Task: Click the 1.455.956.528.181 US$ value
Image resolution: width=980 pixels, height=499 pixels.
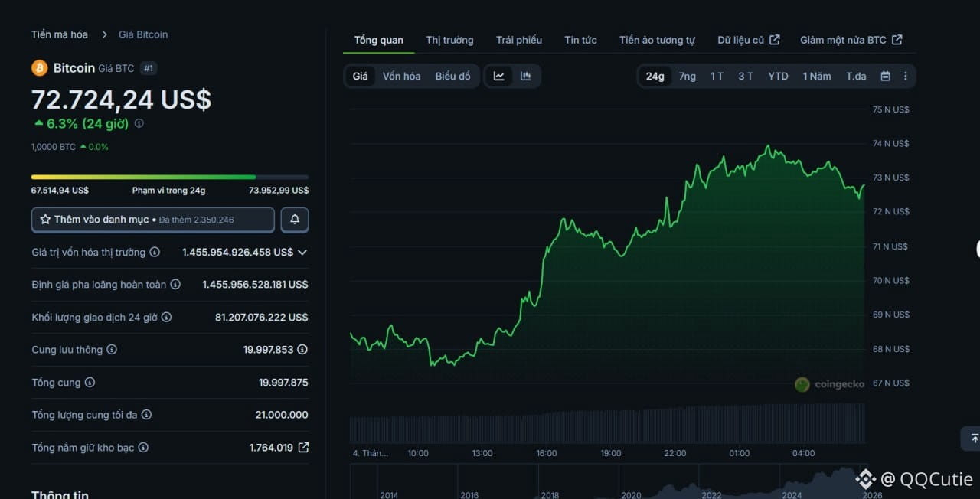Action: pyautogui.click(x=255, y=284)
